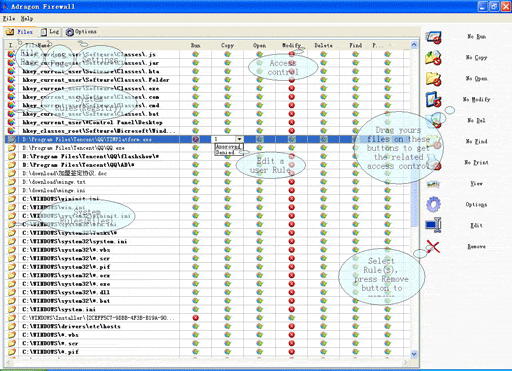The height and width of the screenshot is (371, 512).
Task: Click the blue Options gear icon in the sidebar
Action: coord(433,204)
